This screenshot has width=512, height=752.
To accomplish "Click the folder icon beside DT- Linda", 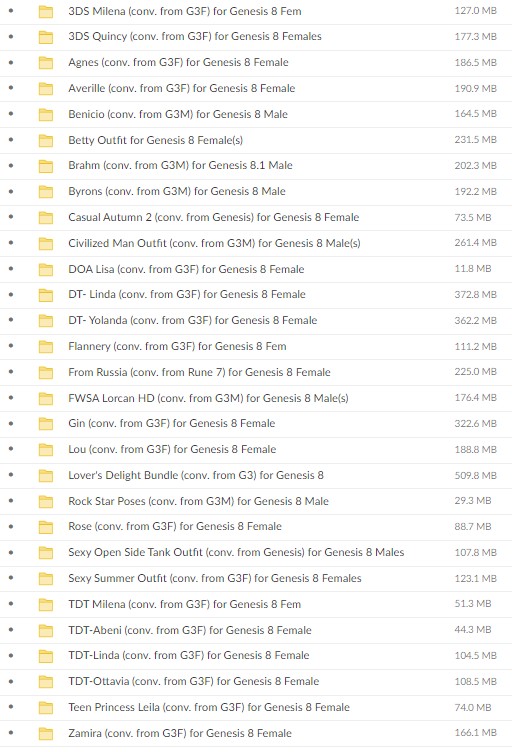I will point(46,295).
